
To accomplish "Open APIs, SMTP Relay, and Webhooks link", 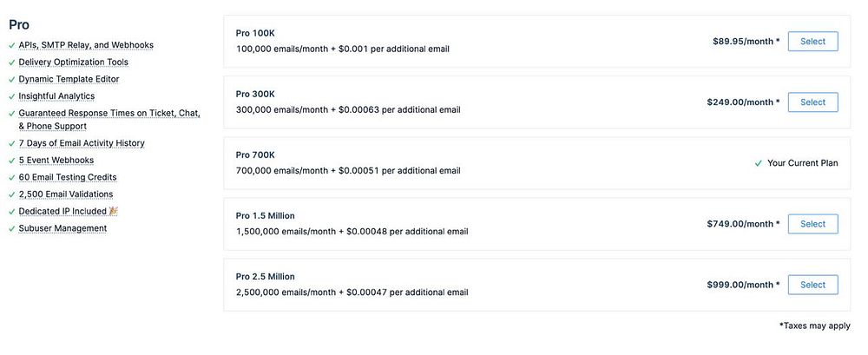I will coord(86,45).
